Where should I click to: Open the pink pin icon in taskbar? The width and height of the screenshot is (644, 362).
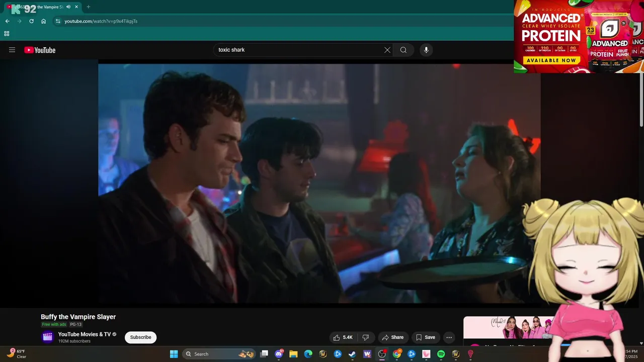click(x=470, y=354)
